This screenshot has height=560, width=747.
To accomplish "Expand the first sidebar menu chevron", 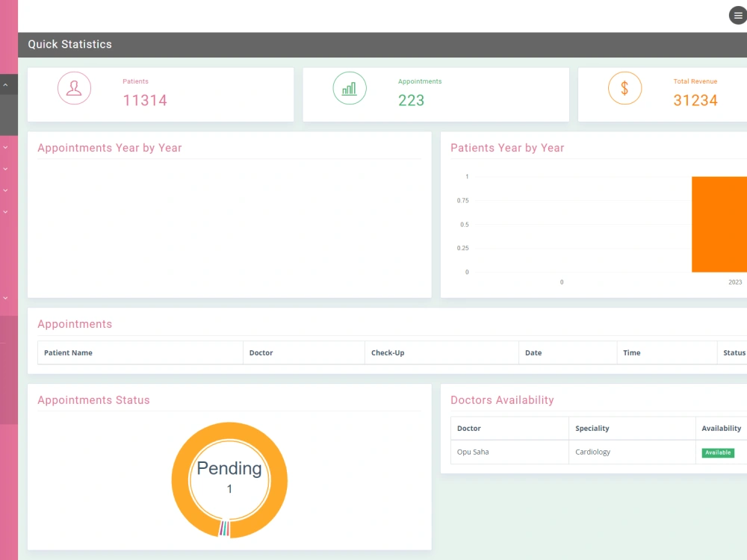I will point(4,146).
